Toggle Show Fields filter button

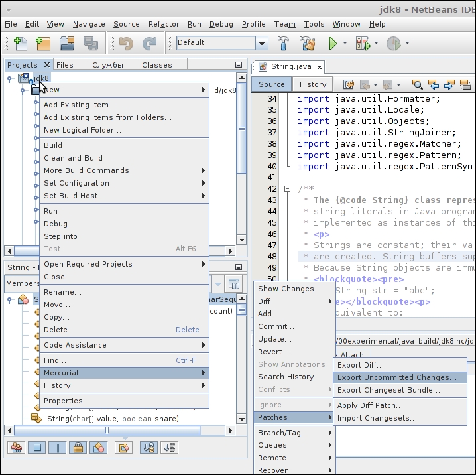click(x=37, y=448)
